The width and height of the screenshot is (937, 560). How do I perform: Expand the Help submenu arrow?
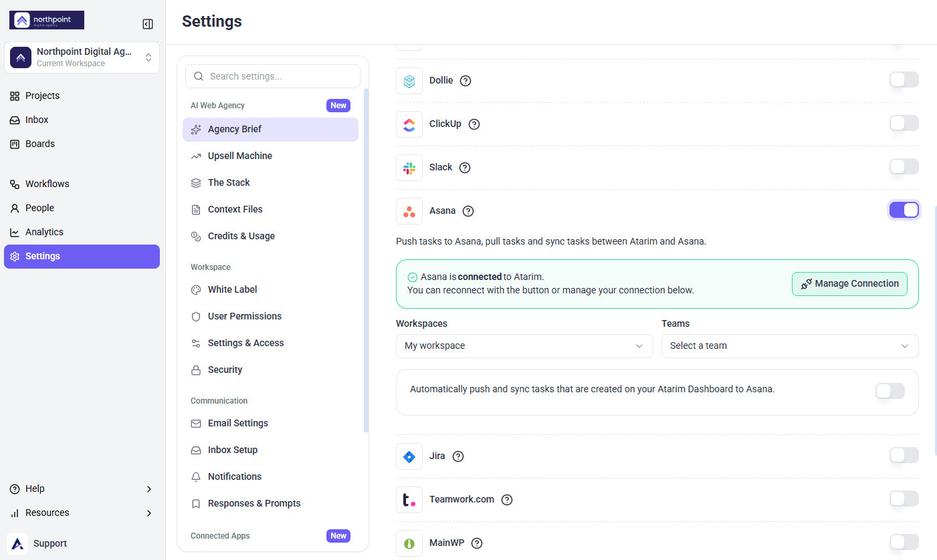coord(149,489)
